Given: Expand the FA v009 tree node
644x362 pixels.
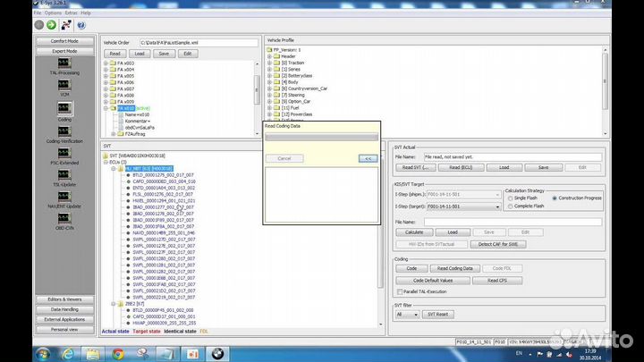Looking at the screenshot, I should click(106, 102).
